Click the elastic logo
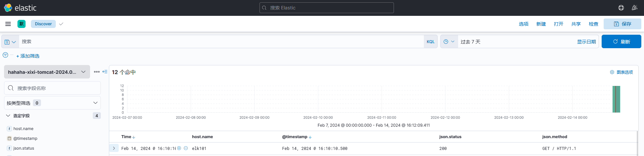The width and height of the screenshot is (644, 156). click(20, 8)
